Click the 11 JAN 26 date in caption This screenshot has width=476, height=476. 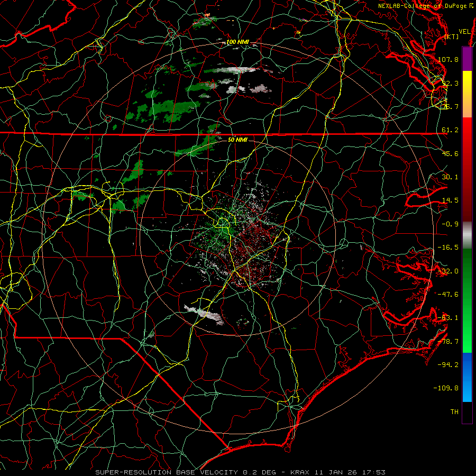point(335,472)
